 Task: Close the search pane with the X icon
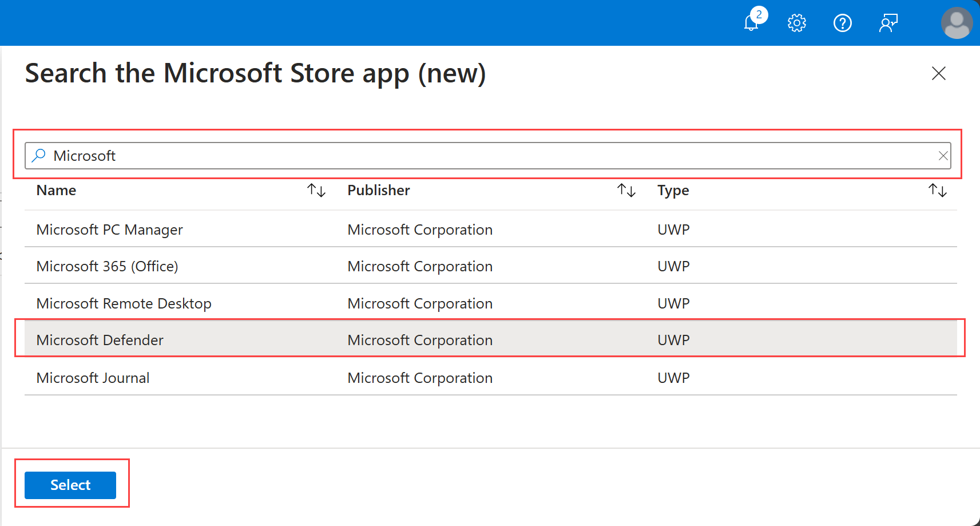click(x=939, y=73)
